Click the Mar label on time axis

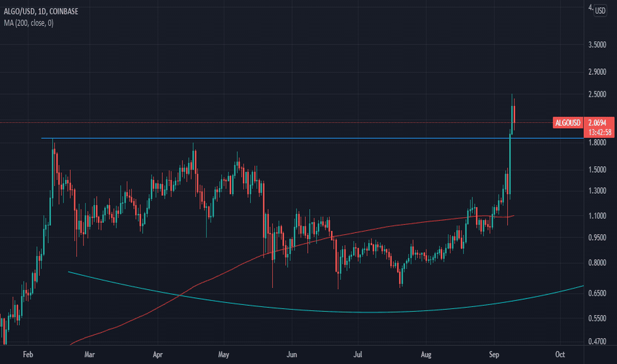(89, 355)
